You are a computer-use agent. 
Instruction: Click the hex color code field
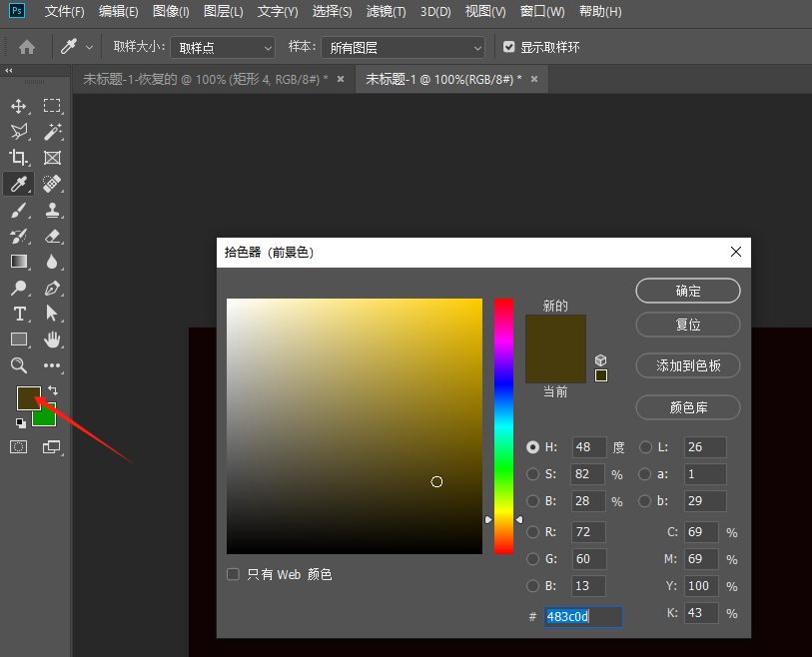(582, 617)
